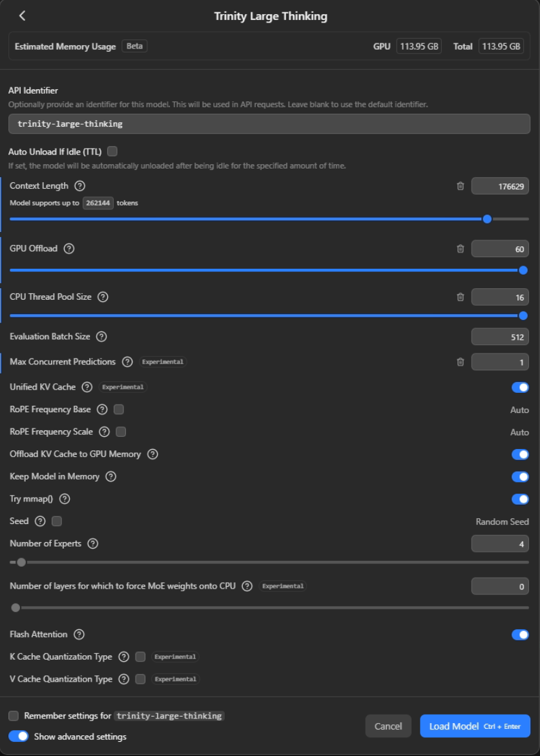Enable the RoPE Frequency Base checkbox
The image size is (540, 756).
click(x=119, y=410)
